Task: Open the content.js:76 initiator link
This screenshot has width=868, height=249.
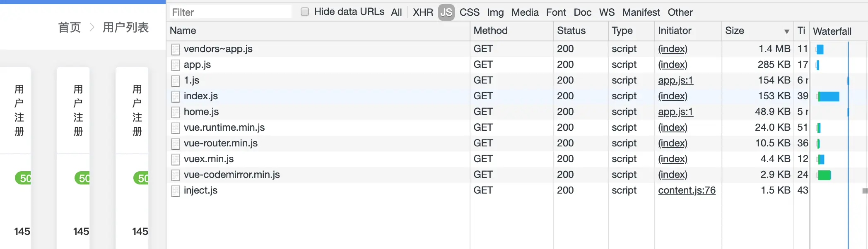Action: pos(687,190)
